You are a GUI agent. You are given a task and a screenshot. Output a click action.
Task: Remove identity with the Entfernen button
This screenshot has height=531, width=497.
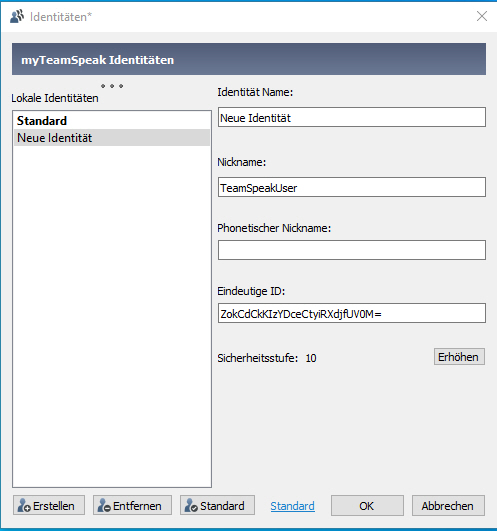click(132, 505)
